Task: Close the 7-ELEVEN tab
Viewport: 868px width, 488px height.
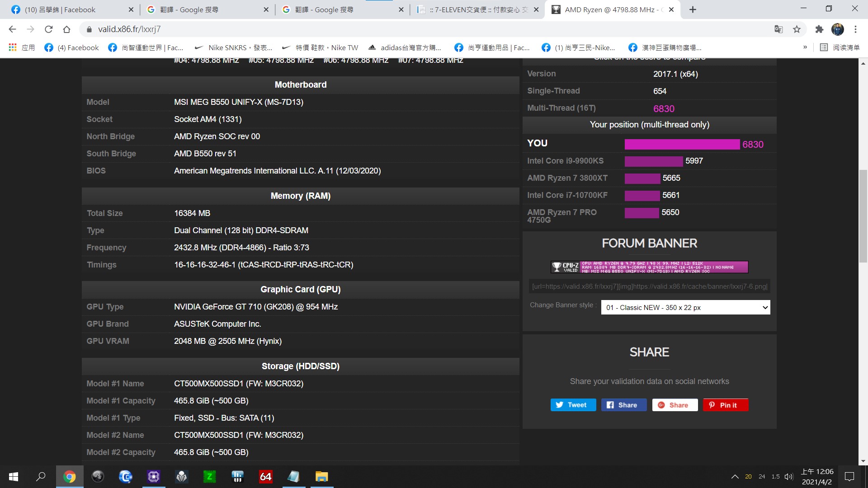Action: click(536, 9)
